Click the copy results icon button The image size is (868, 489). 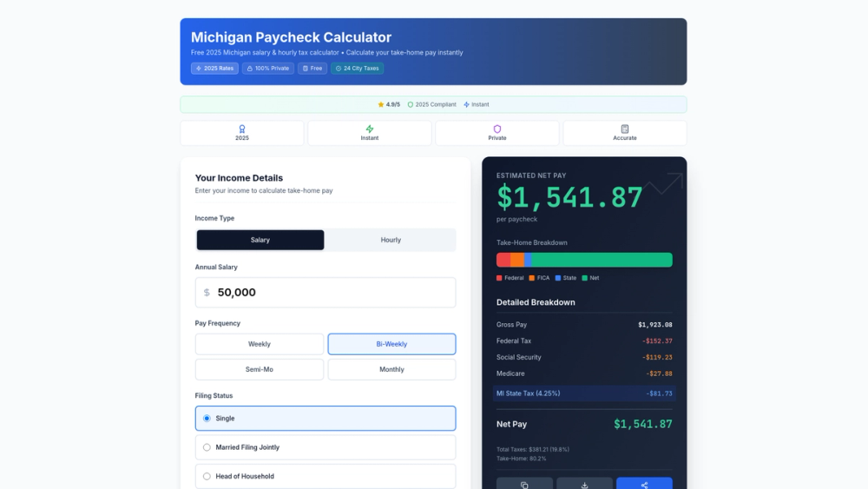point(524,484)
